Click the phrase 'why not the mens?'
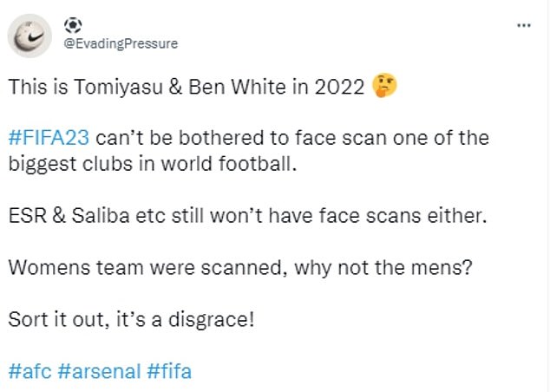 click(383, 268)
